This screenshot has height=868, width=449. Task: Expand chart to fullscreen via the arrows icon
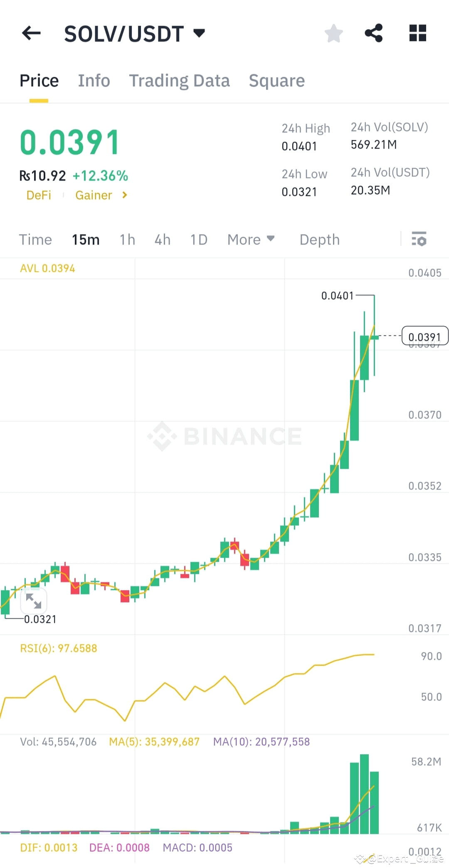tap(34, 601)
